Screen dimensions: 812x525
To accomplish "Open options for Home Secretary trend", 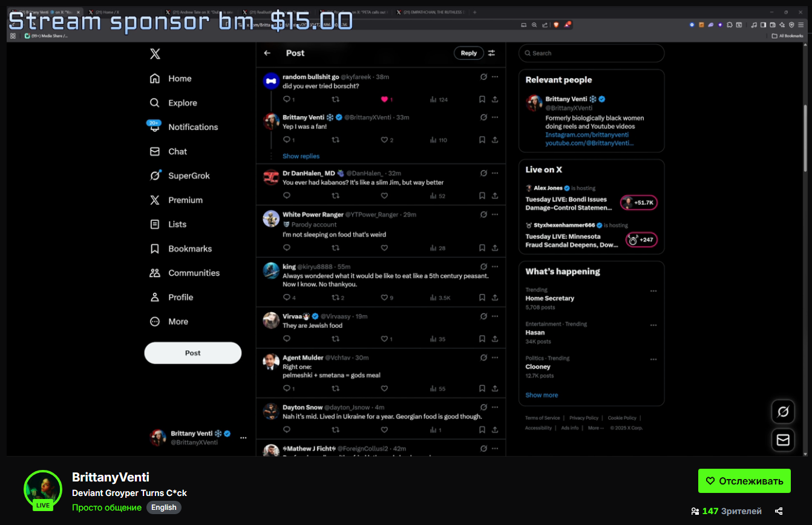I will pyautogui.click(x=653, y=291).
